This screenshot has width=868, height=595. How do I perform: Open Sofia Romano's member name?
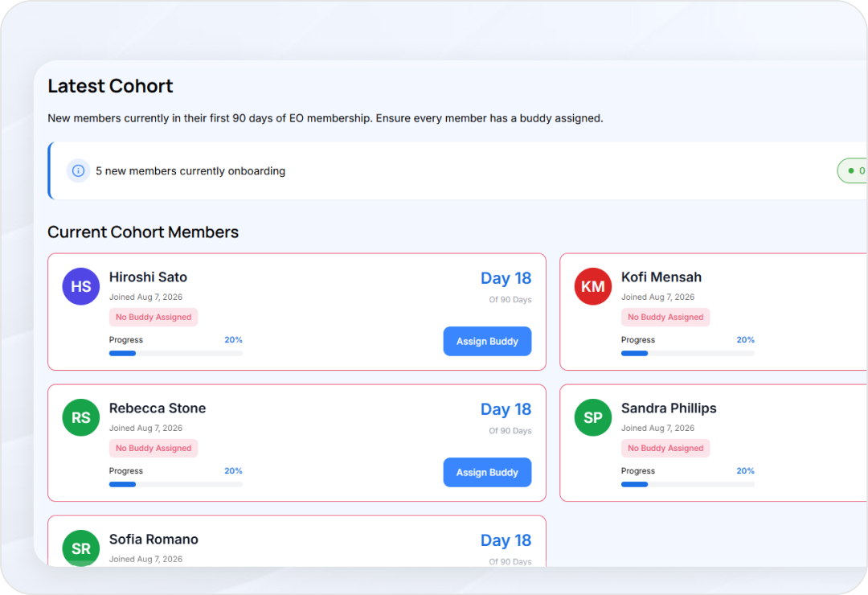tap(154, 539)
